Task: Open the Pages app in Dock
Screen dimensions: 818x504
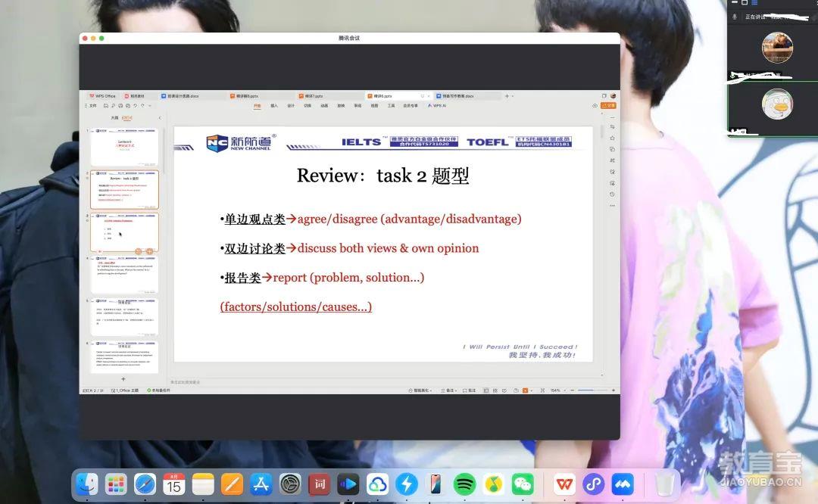Action: (233, 484)
